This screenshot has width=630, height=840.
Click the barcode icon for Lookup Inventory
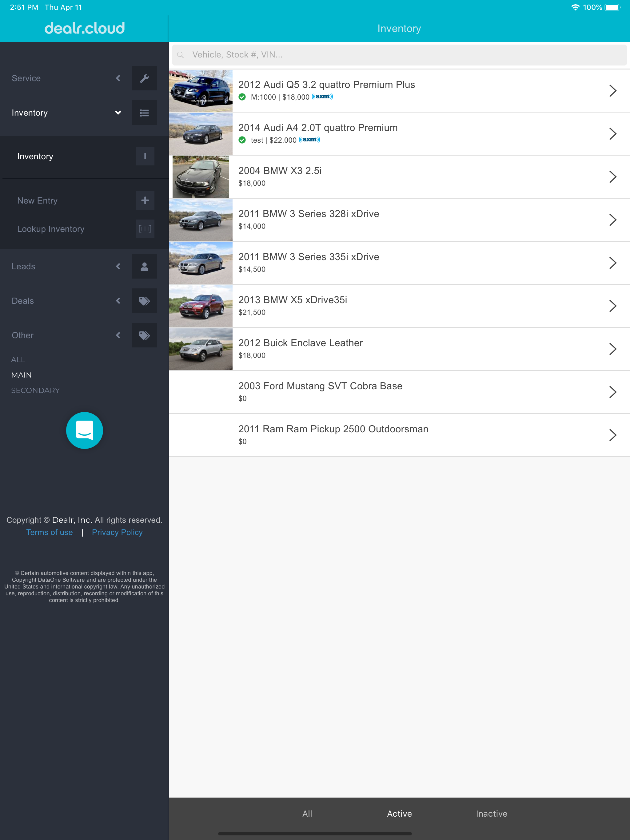point(145,229)
